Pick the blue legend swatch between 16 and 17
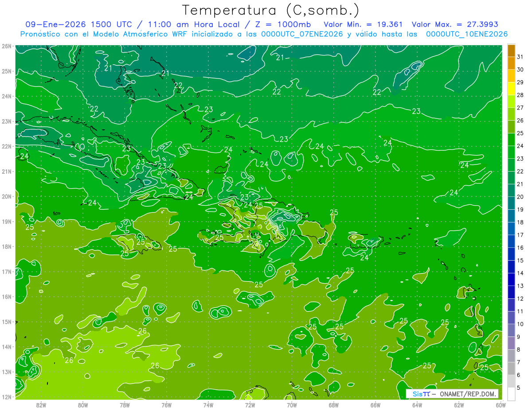 coord(511,241)
